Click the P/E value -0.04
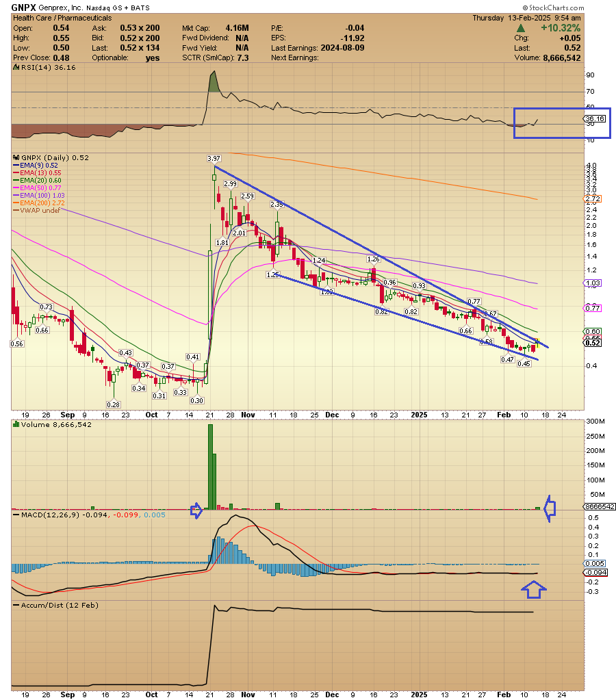 [x=355, y=28]
